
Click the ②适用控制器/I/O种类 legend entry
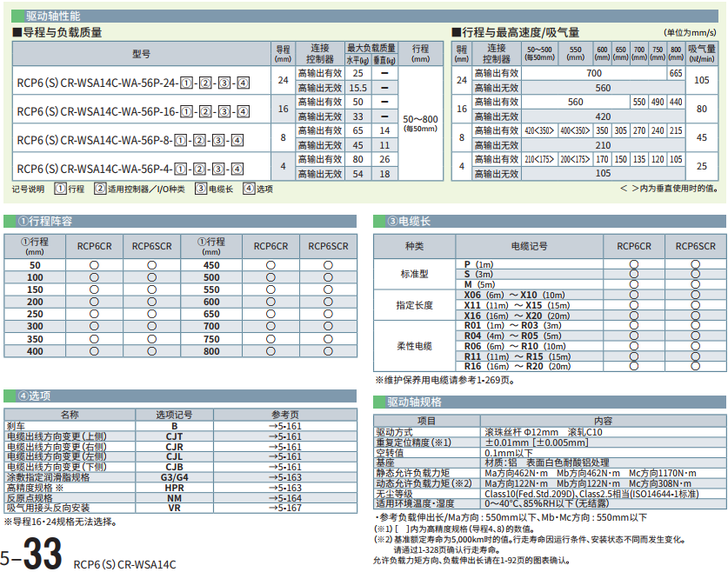pos(139,189)
